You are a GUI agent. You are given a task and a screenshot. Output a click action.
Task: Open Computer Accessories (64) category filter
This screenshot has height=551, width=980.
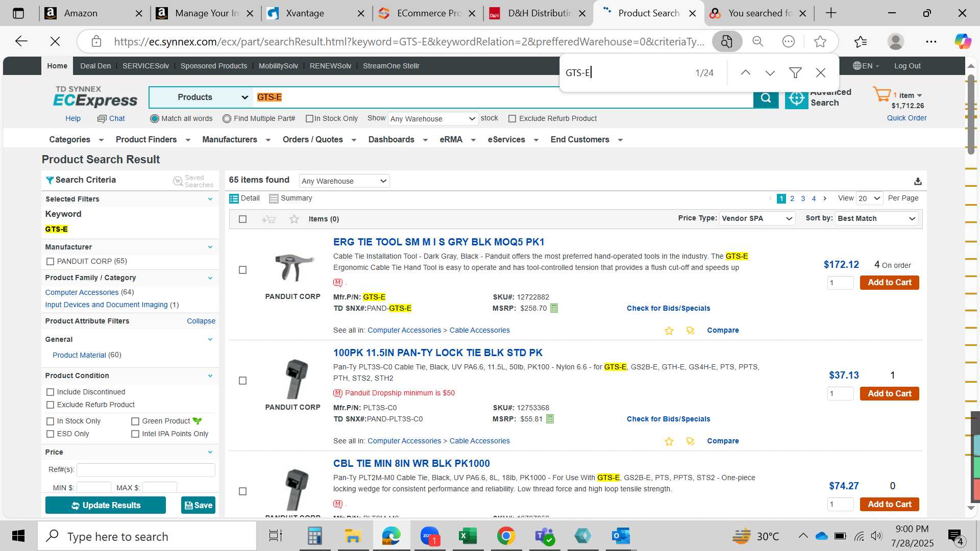click(82, 292)
